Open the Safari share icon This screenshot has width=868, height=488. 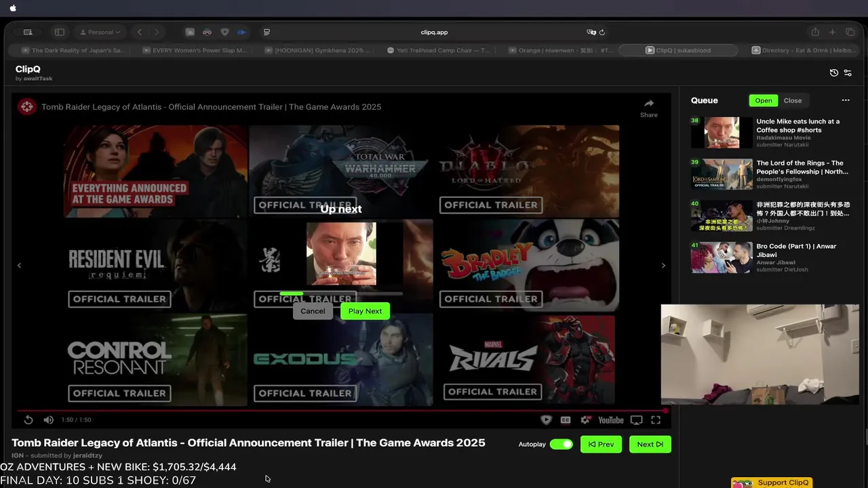815,32
